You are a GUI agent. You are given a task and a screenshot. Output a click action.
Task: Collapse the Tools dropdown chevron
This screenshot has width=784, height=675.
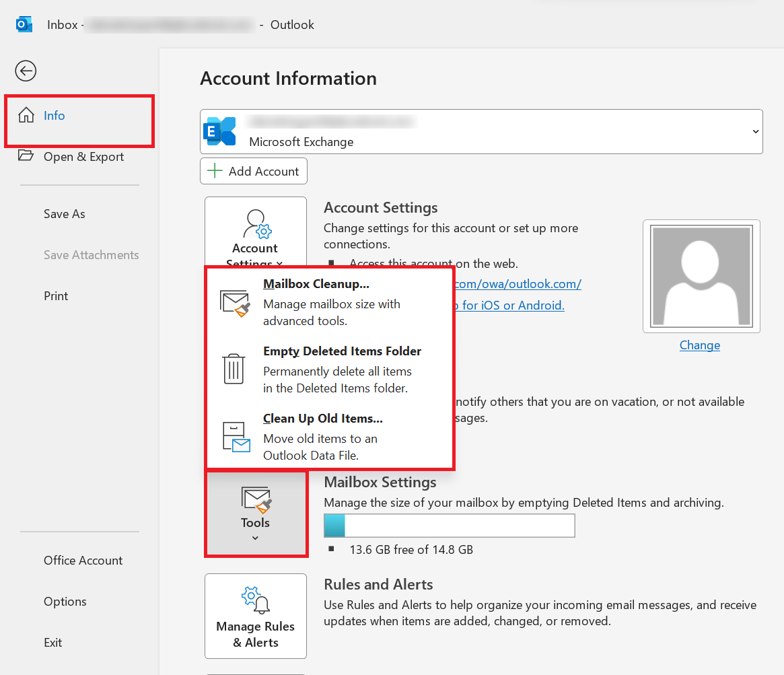[255, 538]
